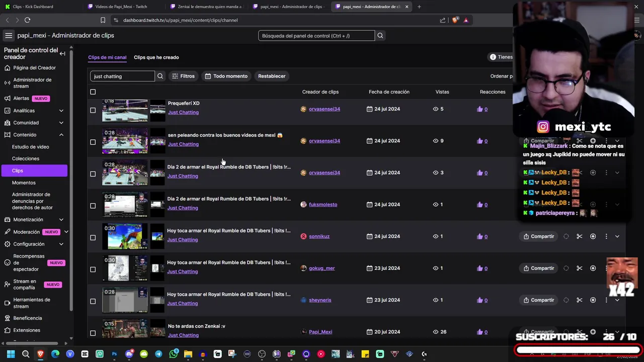
Task: Select checkbox for fuksmolesto clip row
Action: 93,206
